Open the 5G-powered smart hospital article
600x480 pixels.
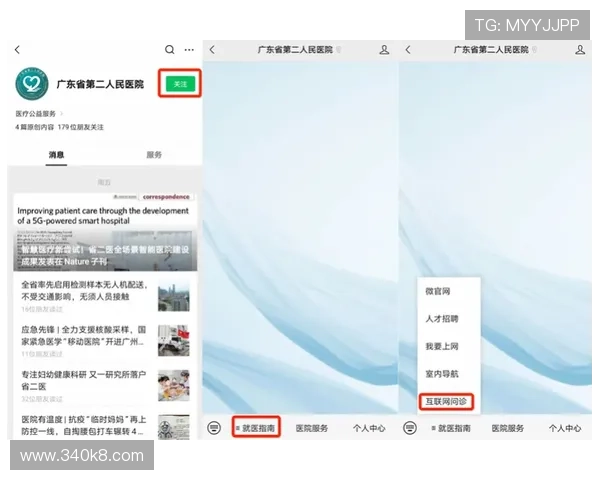click(105, 232)
